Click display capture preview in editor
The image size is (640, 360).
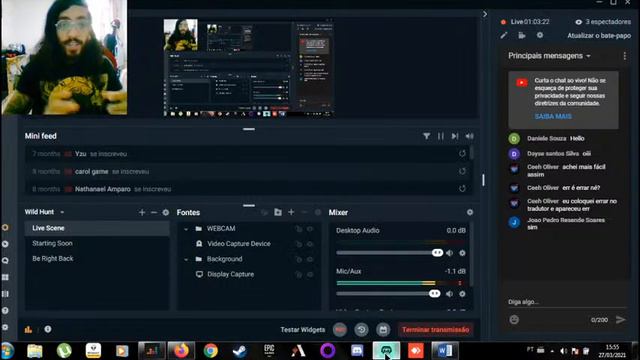pyautogui.click(x=249, y=67)
